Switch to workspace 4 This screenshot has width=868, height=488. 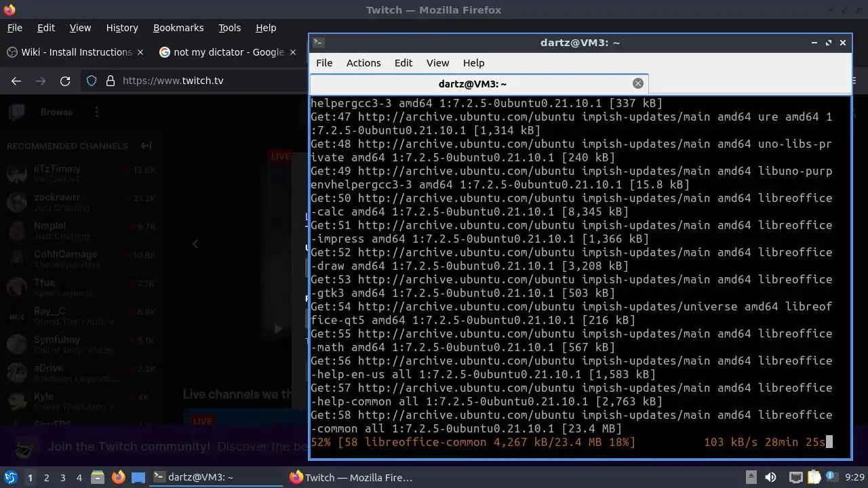(x=79, y=477)
